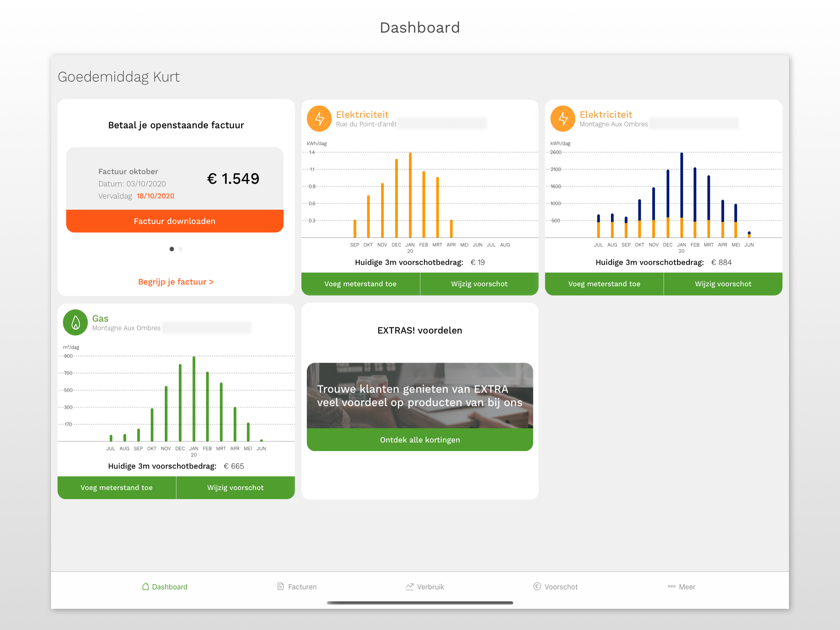This screenshot has width=840, height=630.
Task: Click the EXTRAS voordelen promo image
Action: [x=420, y=395]
